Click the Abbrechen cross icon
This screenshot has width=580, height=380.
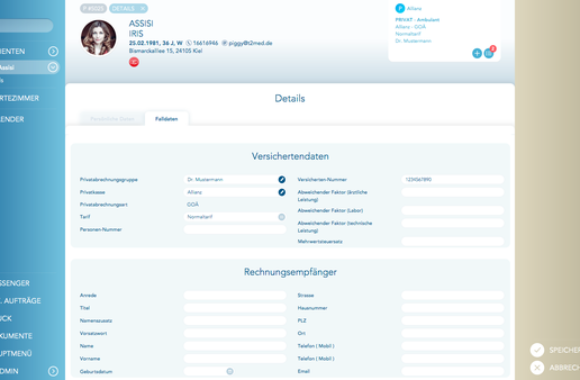pos(537,368)
